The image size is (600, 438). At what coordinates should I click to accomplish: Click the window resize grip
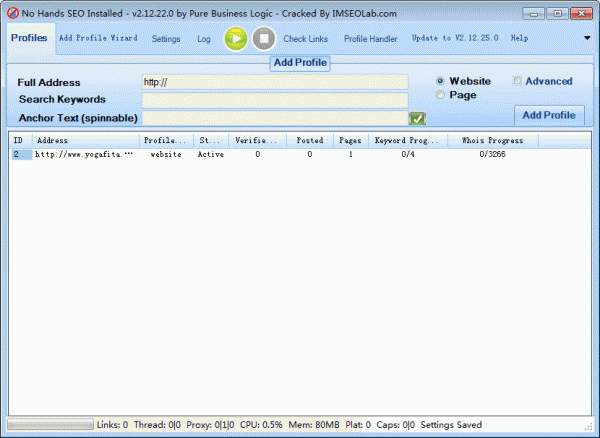pyautogui.click(x=589, y=427)
